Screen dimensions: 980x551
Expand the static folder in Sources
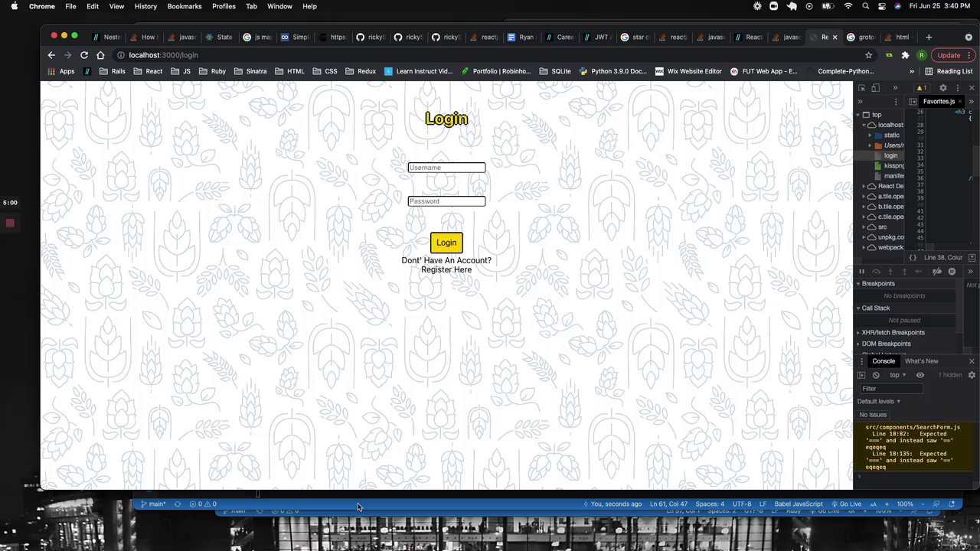pos(871,135)
